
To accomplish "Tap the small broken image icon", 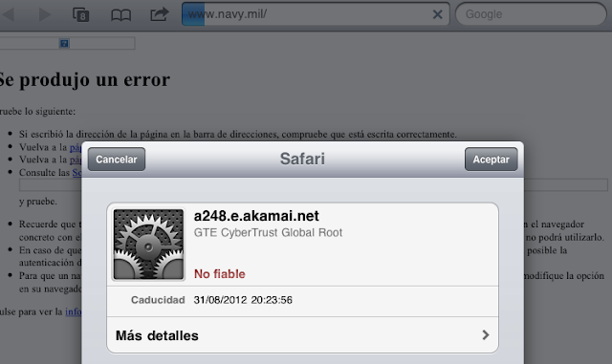I will pyautogui.click(x=64, y=43).
